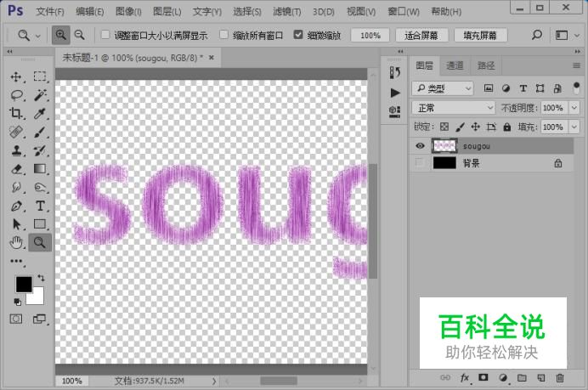The width and height of the screenshot is (588, 390).
Task: Choose zoom in mode in options bar
Action: click(60, 35)
